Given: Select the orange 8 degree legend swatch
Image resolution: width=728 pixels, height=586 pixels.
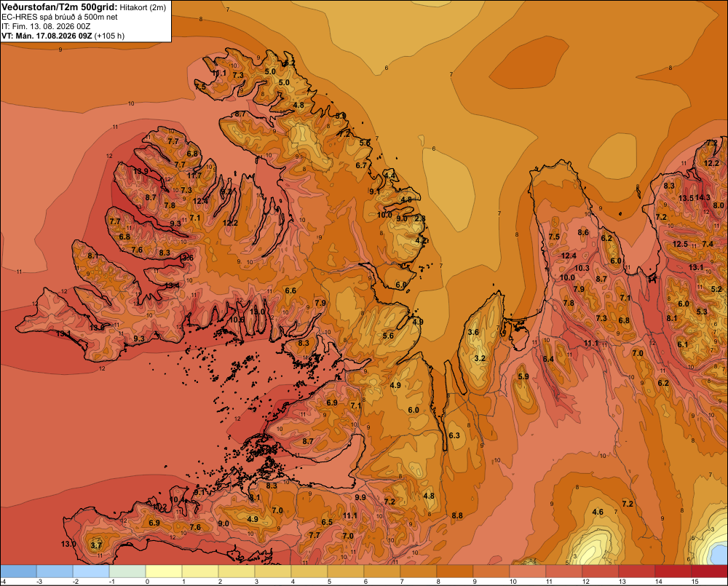Looking at the screenshot, I should click(x=455, y=571).
